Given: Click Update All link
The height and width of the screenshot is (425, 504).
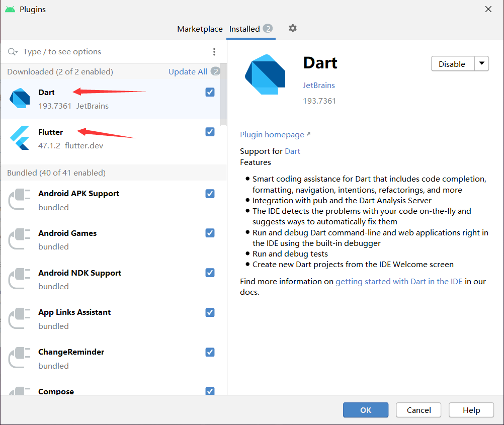Looking at the screenshot, I should pos(188,72).
